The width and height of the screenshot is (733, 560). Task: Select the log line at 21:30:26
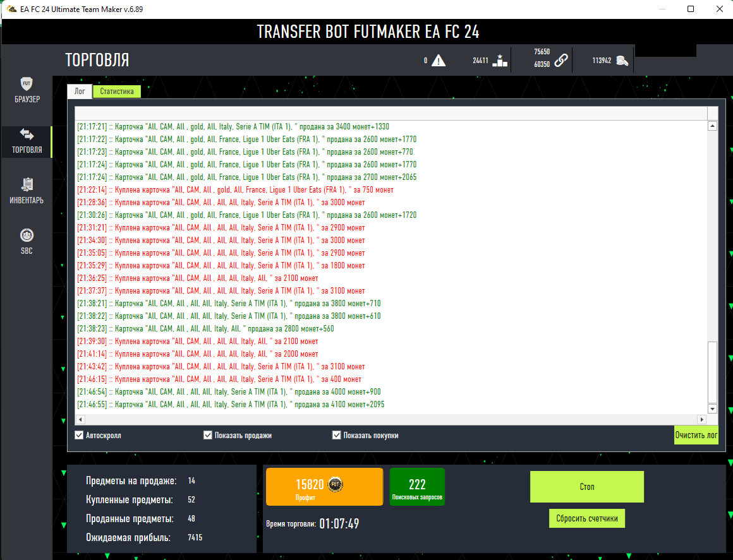coord(247,215)
